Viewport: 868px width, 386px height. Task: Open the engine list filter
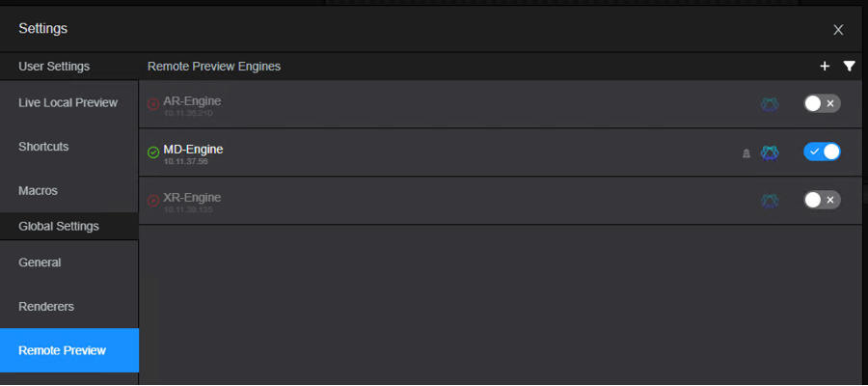849,67
